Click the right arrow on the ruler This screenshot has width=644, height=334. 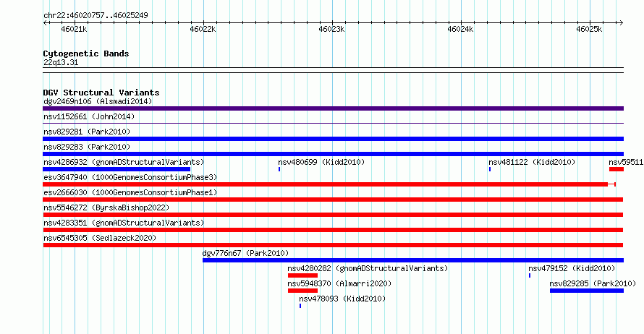coord(621,22)
